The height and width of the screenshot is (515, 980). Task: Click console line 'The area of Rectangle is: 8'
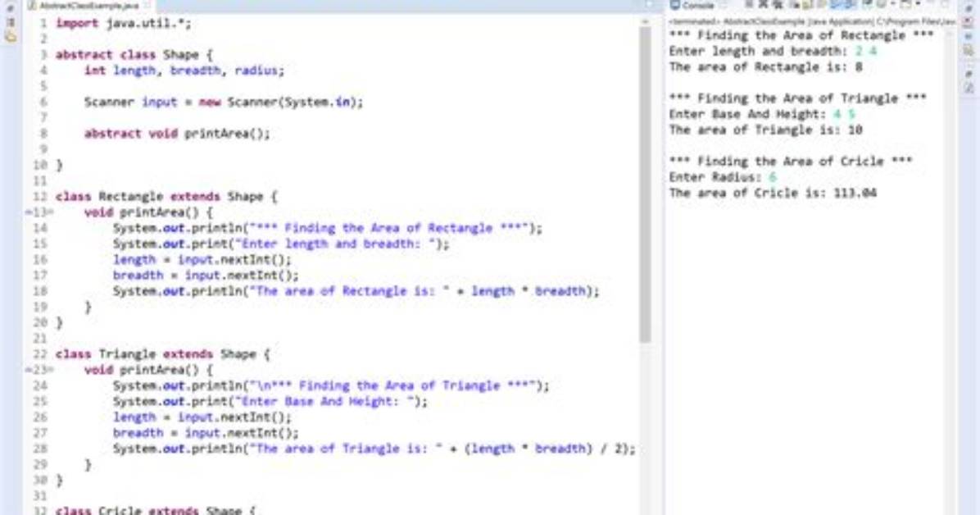(x=765, y=67)
